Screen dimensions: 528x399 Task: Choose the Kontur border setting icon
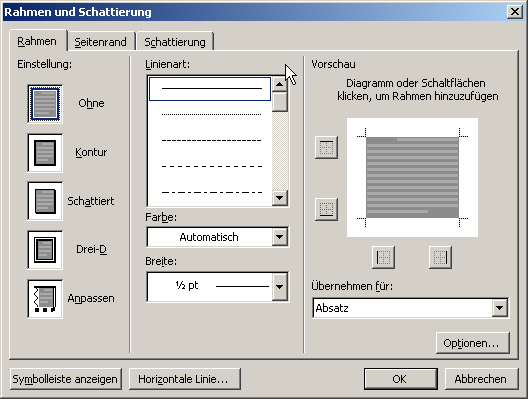(x=45, y=153)
